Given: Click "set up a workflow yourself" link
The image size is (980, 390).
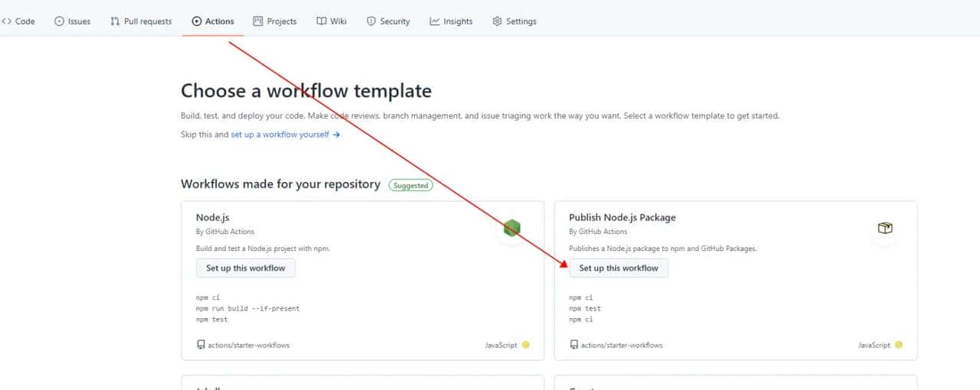Looking at the screenshot, I should (x=280, y=135).
